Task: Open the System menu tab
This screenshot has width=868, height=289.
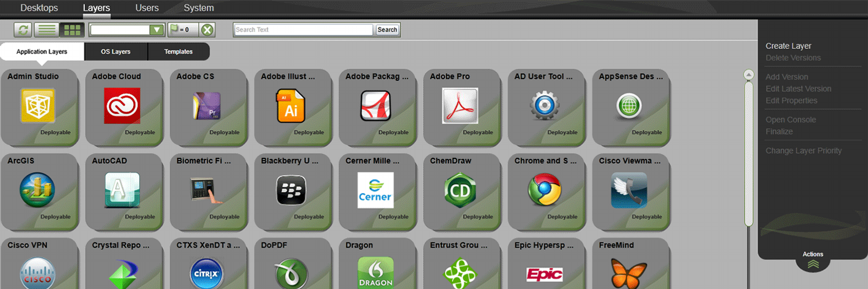Action: [198, 8]
